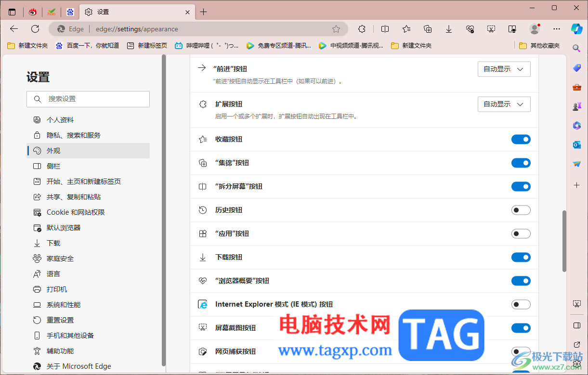Open 语言 settings section
This screenshot has height=375, width=588.
[88, 274]
